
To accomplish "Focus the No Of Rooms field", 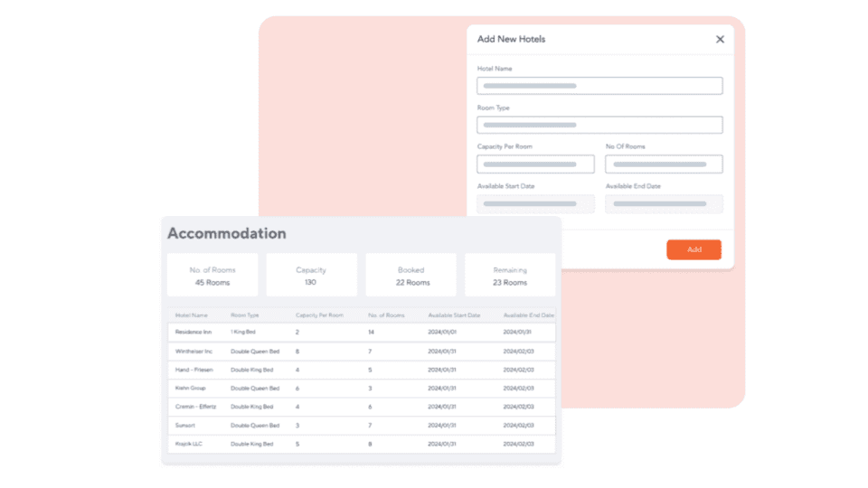I will (664, 164).
